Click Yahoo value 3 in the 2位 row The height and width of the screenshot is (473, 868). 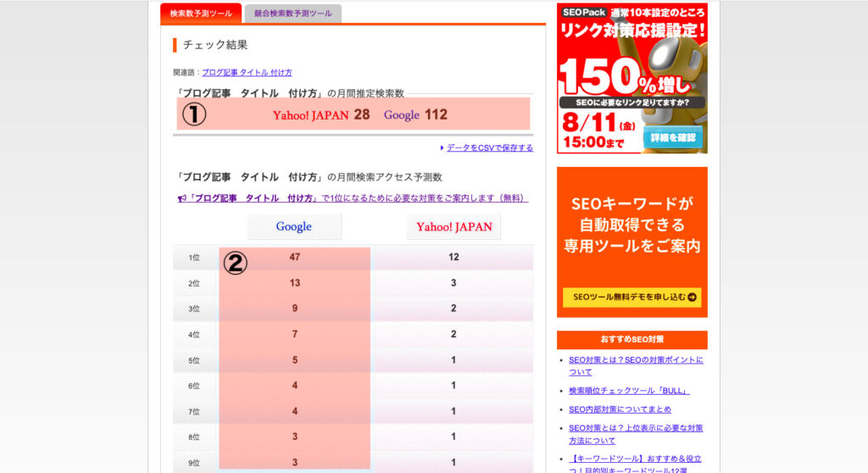pyautogui.click(x=453, y=283)
